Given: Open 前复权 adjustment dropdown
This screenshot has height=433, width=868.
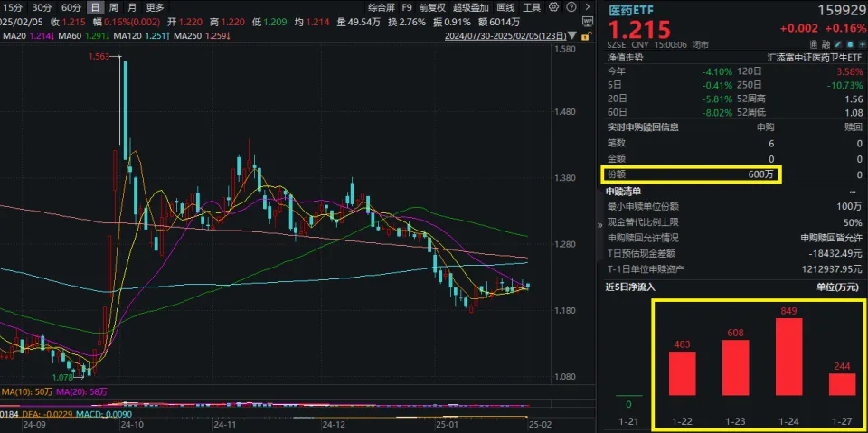Looking at the screenshot, I should [x=431, y=7].
